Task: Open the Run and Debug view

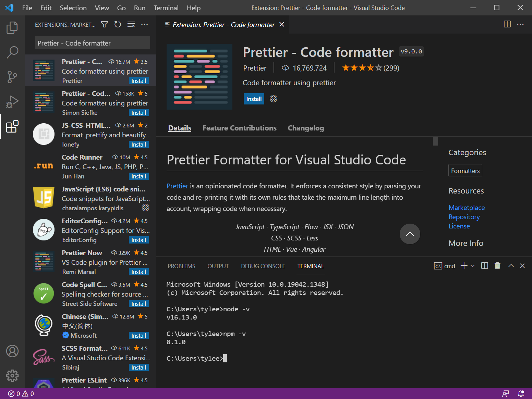Action: (12, 102)
